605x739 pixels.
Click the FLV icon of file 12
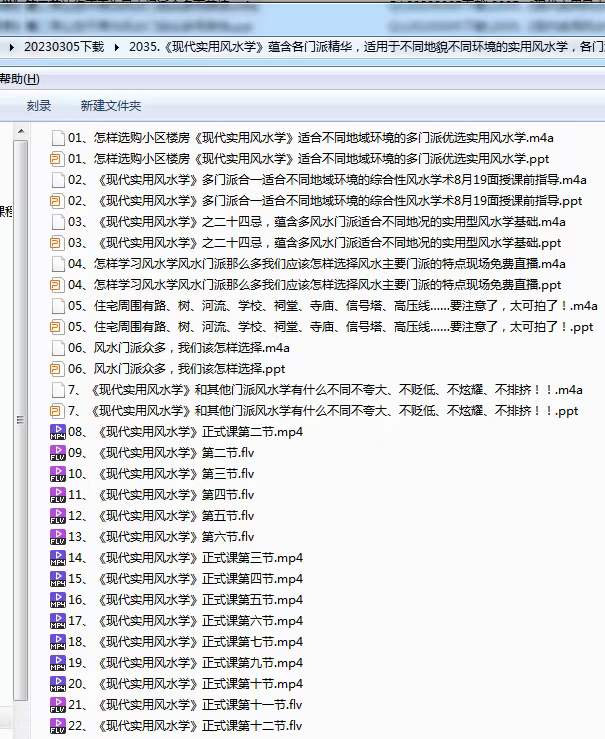(x=57, y=516)
